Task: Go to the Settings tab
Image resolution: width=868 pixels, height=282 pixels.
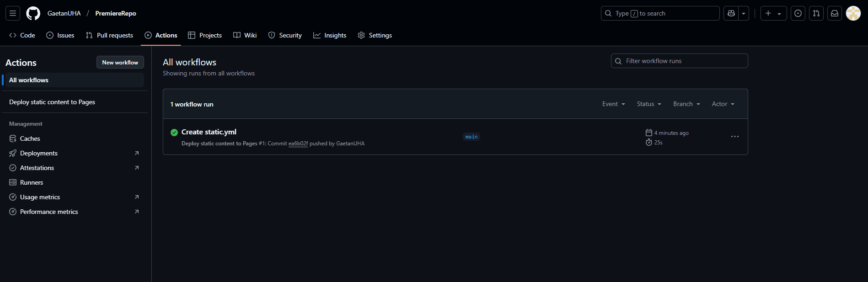Action: (x=375, y=35)
